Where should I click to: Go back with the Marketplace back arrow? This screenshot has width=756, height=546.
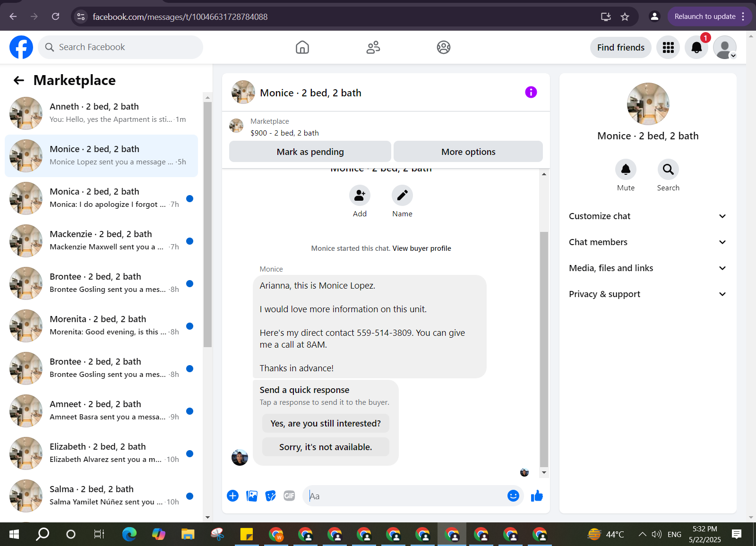pyautogui.click(x=19, y=80)
